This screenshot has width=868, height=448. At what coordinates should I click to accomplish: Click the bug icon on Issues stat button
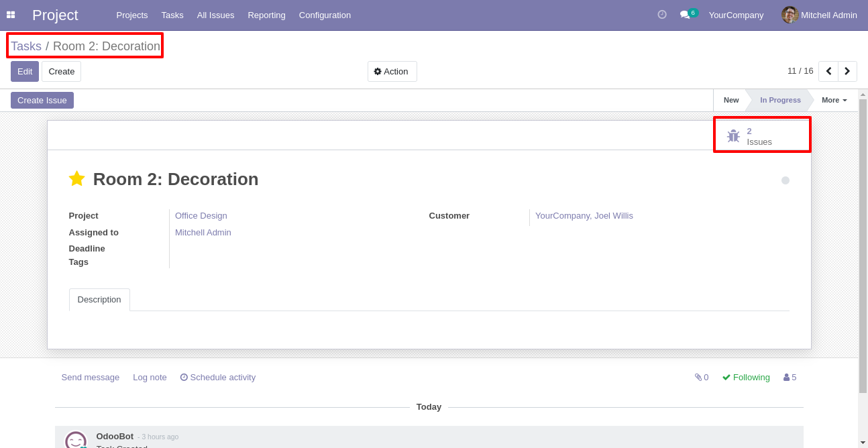733,136
